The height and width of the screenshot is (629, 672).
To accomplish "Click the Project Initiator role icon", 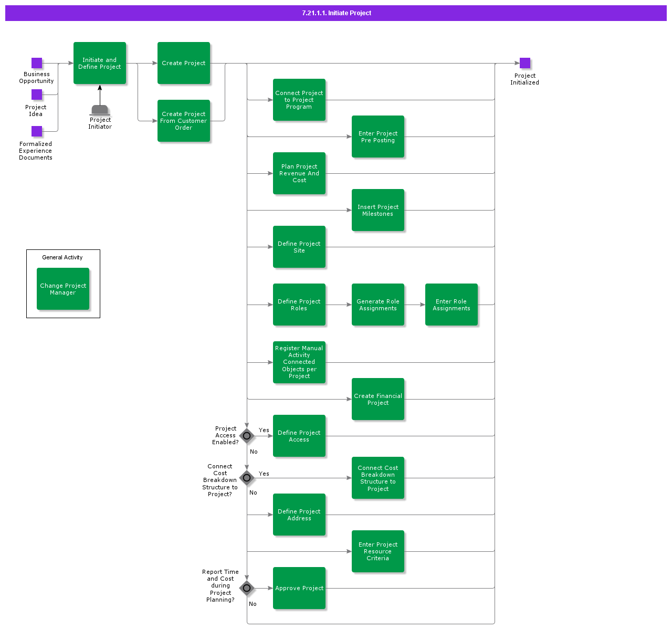I will (100, 110).
